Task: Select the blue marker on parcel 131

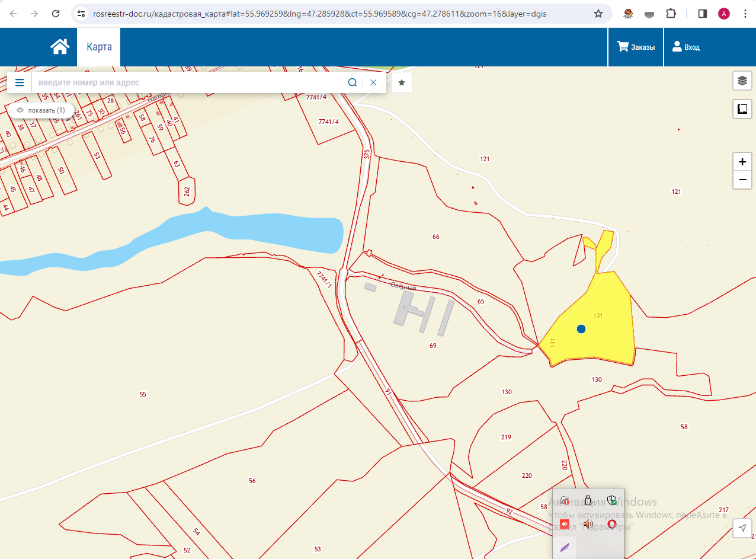Action: [581, 328]
